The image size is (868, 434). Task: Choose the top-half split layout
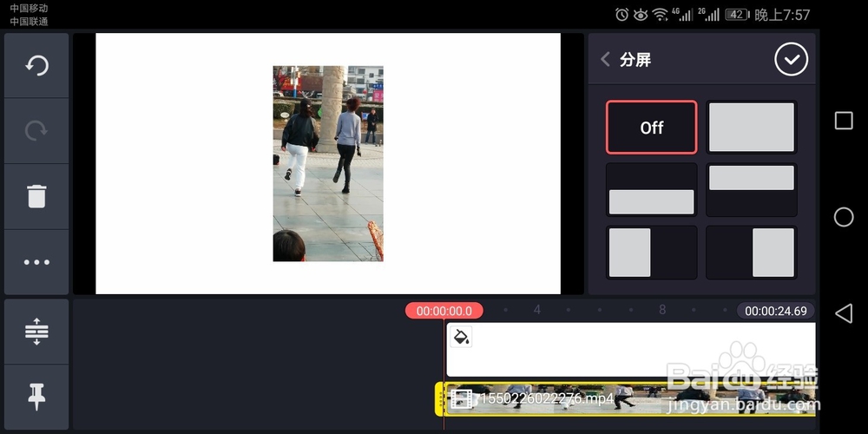751,190
